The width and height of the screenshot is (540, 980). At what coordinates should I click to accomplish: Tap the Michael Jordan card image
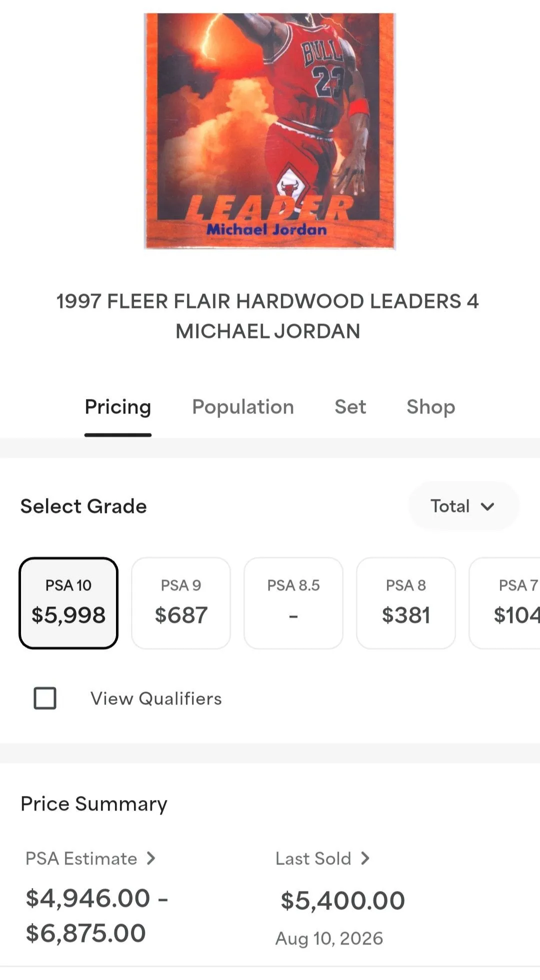coord(269,131)
